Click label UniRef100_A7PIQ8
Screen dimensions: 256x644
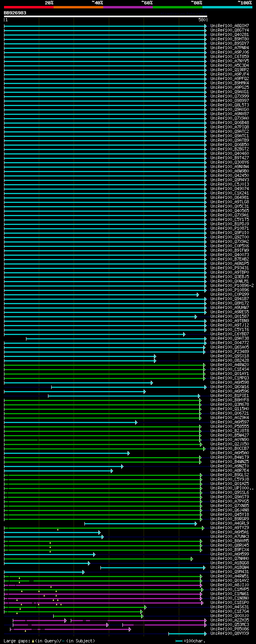[230, 127]
